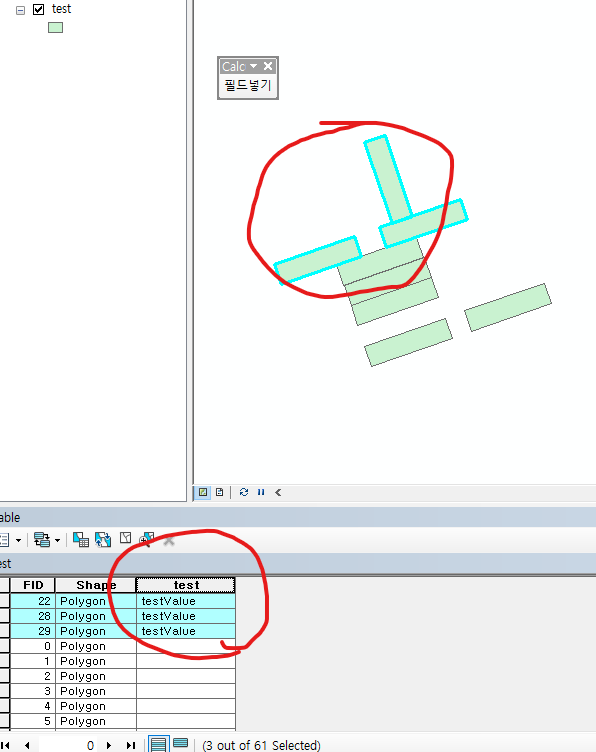
Task: Switch map to Data View
Action: (203, 492)
